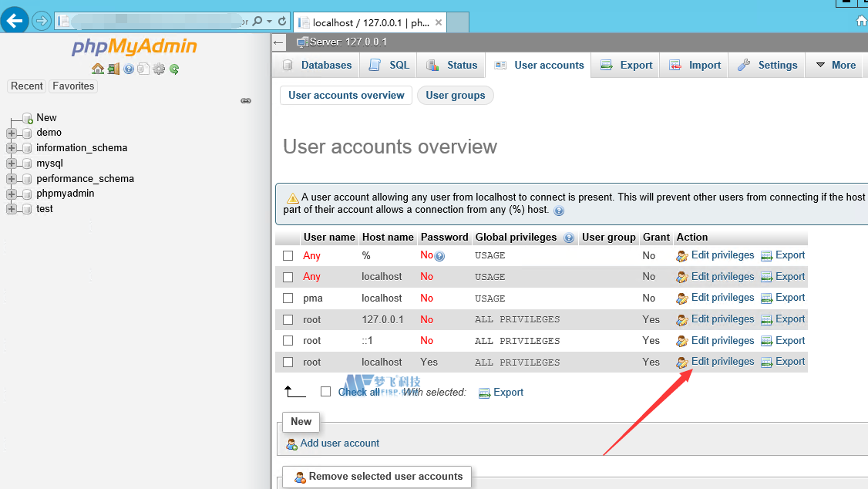Edit privileges for root localhost user
This screenshot has width=868, height=489.
pos(722,362)
